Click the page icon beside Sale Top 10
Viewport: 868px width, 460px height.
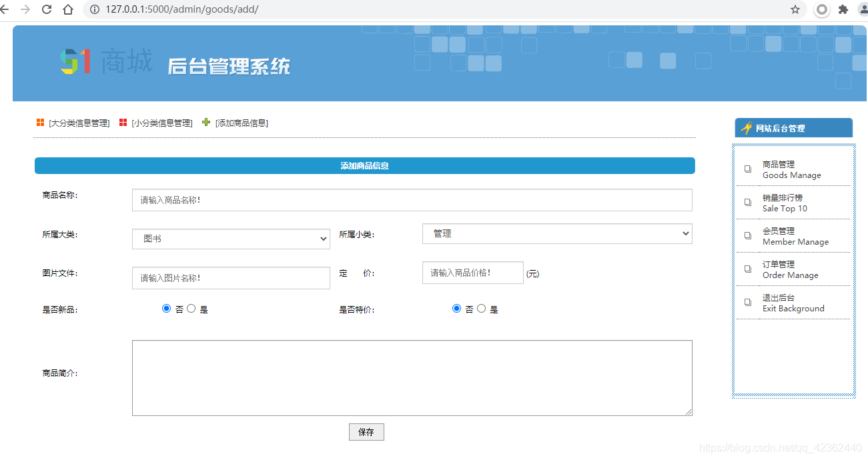[x=748, y=203]
